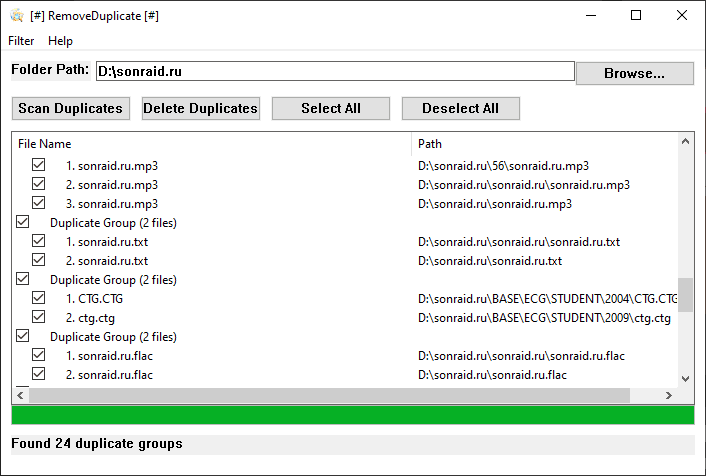Click the Folder Path: label
The height and width of the screenshot is (476, 706).
[x=50, y=70]
